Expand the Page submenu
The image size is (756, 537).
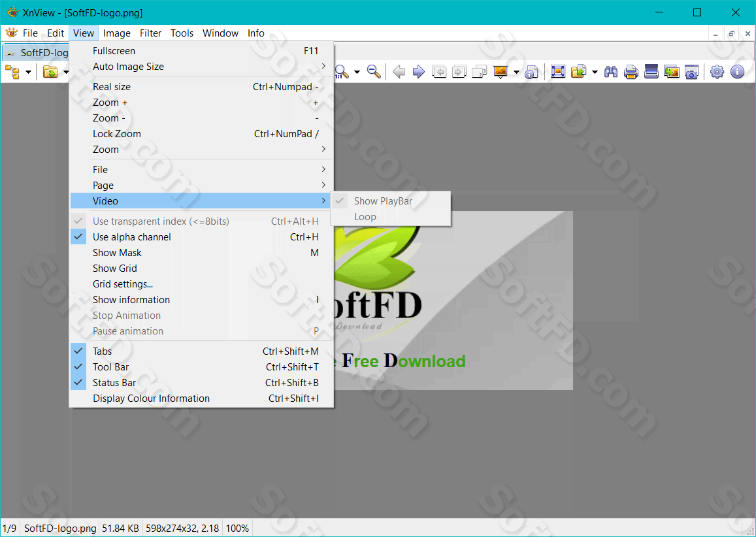[201, 186]
